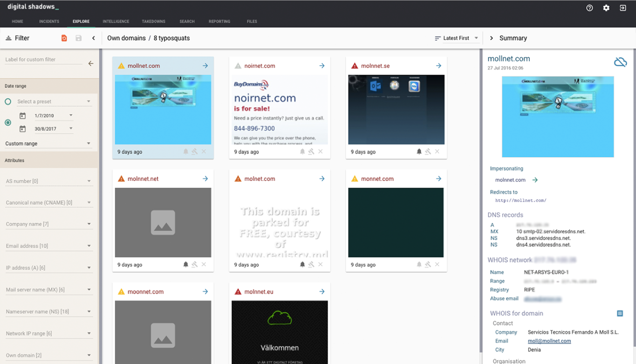This screenshot has width=636, height=364.
Task: Open Custom range dropdown
Action: pos(48,144)
